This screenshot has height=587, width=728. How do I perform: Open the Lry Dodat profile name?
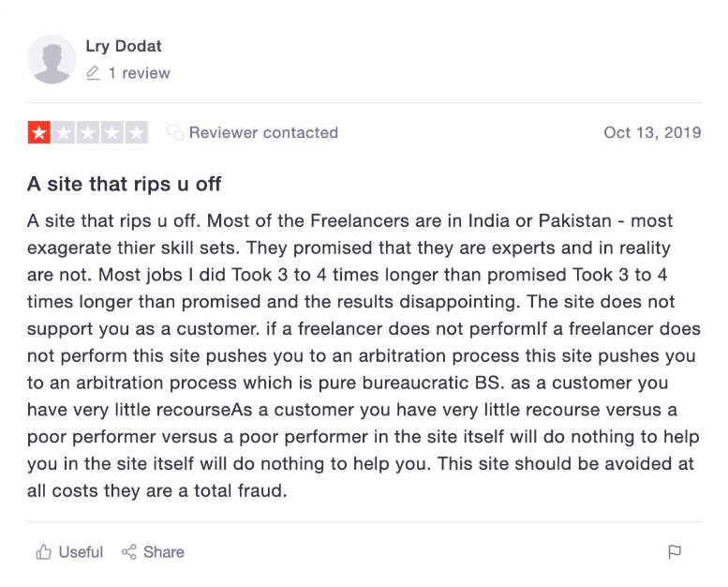point(124,46)
